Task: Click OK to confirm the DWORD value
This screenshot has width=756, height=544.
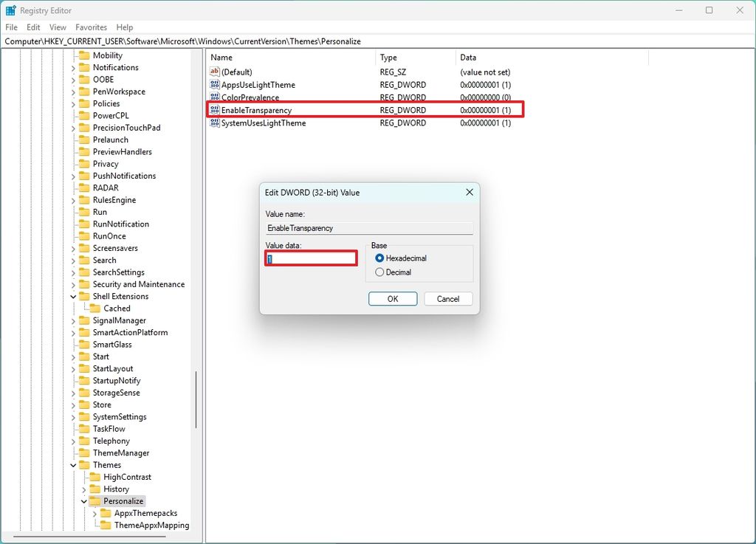Action: tap(392, 298)
